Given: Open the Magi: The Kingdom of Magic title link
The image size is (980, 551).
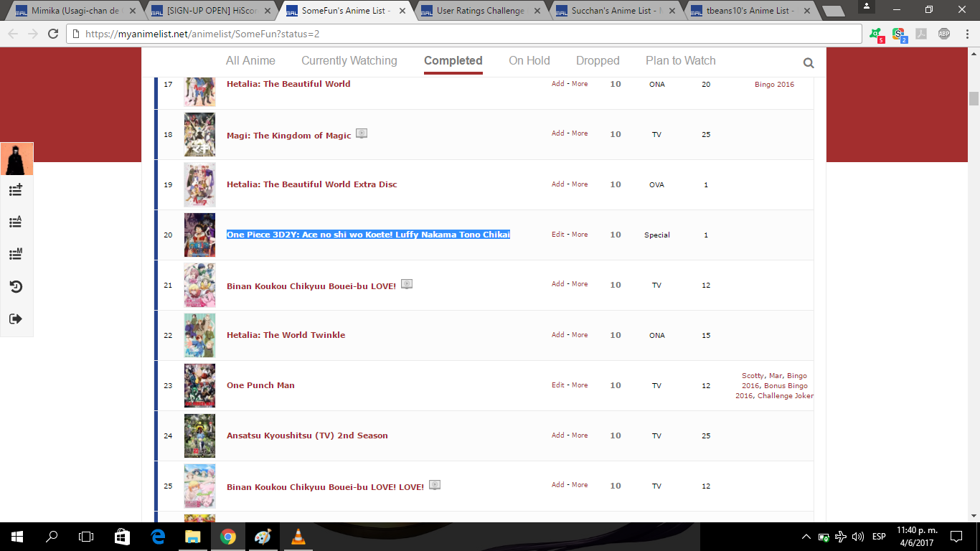Looking at the screenshot, I should point(289,136).
